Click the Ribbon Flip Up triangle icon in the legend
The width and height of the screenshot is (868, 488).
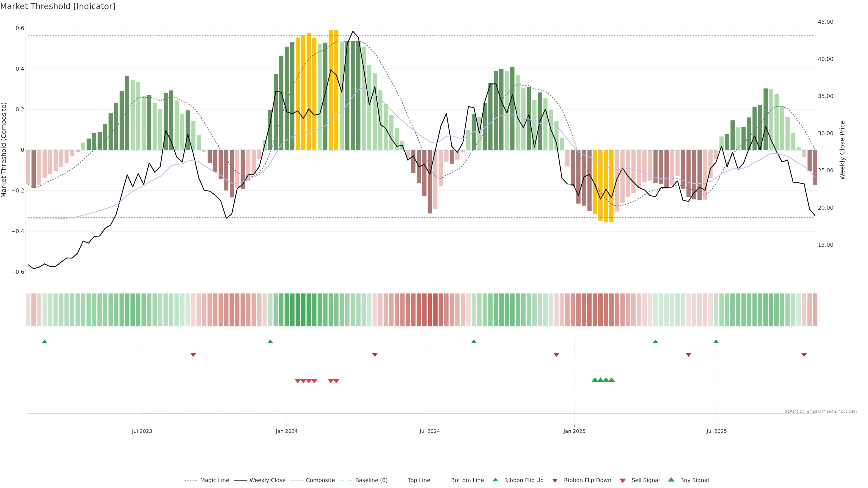coord(495,480)
